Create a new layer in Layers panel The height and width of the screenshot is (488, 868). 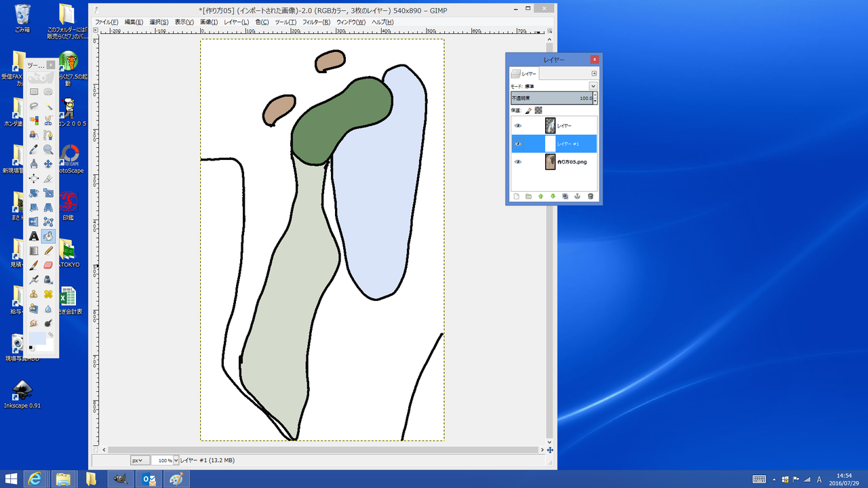(x=516, y=197)
